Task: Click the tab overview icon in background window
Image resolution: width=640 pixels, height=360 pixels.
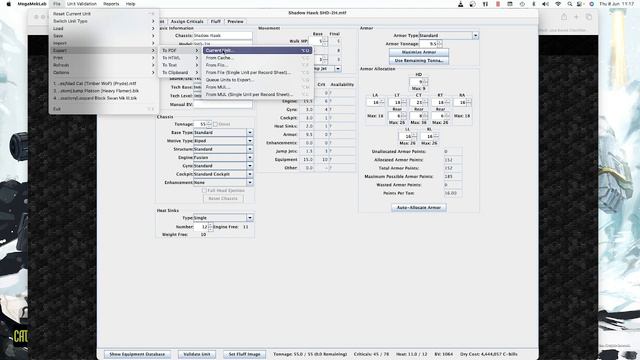Action: (x=589, y=17)
